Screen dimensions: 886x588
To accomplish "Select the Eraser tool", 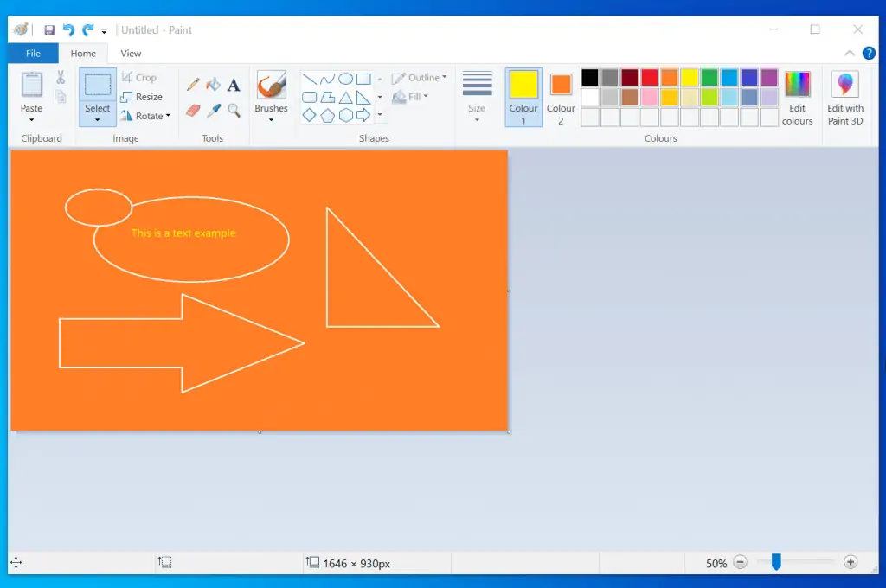I will point(193,111).
